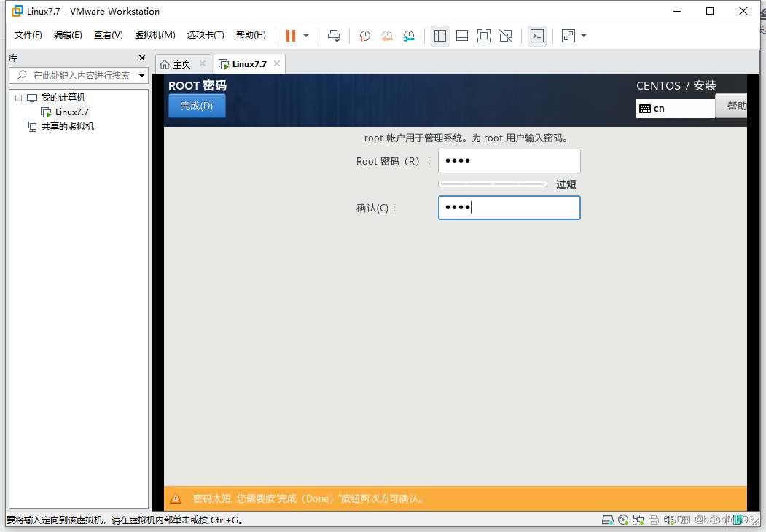Switch to the 主页 tab
Viewport: 766px width, 532px height.
[x=181, y=64]
